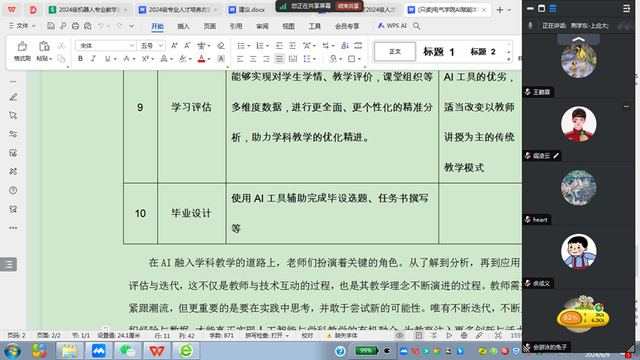
Task: Apply the 标题 2 heading style
Action: point(483,51)
